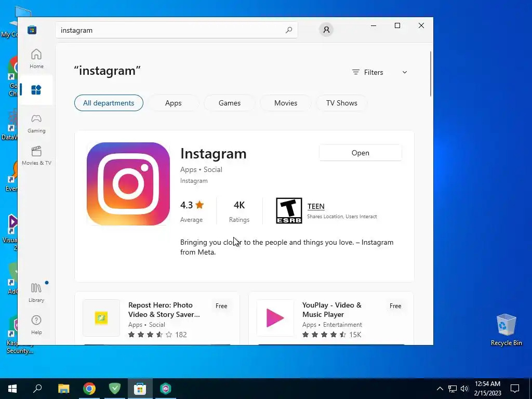
Task: Open Kaspersky icon on taskbar
Action: (x=166, y=389)
